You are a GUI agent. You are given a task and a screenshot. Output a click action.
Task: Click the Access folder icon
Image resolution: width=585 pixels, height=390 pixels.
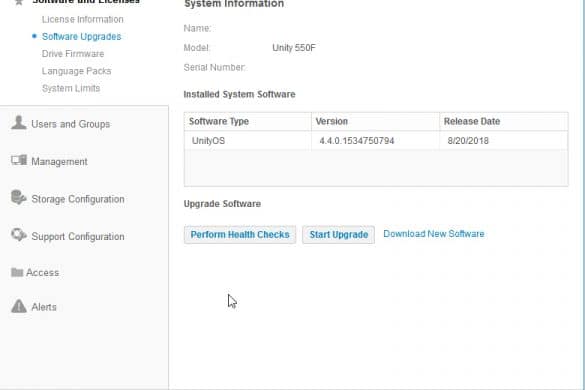point(17,272)
